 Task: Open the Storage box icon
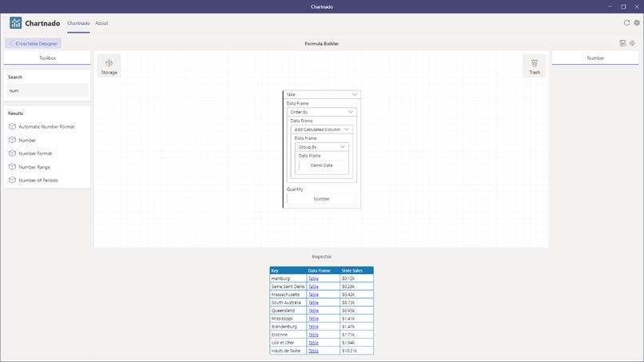[x=109, y=63]
